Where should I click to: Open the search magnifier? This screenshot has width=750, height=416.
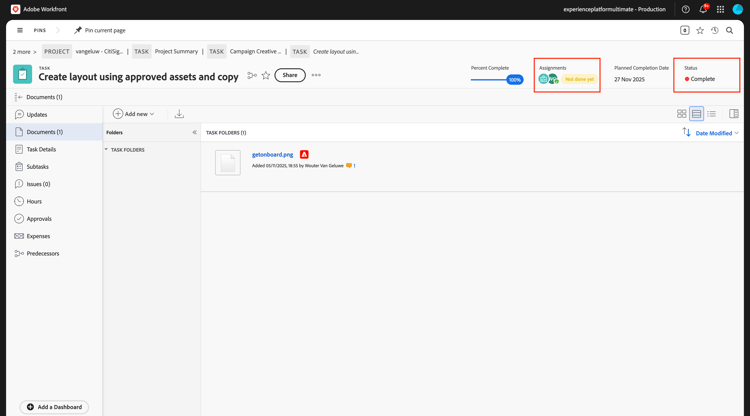click(729, 31)
